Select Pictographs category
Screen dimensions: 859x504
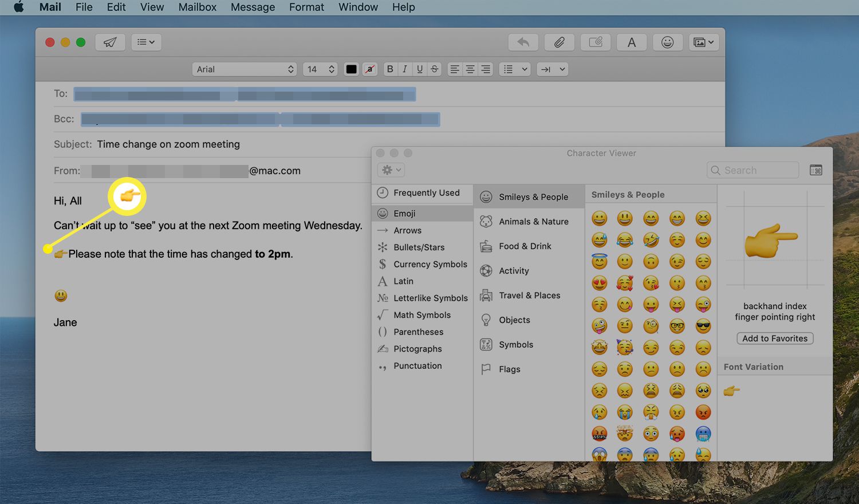pyautogui.click(x=423, y=349)
